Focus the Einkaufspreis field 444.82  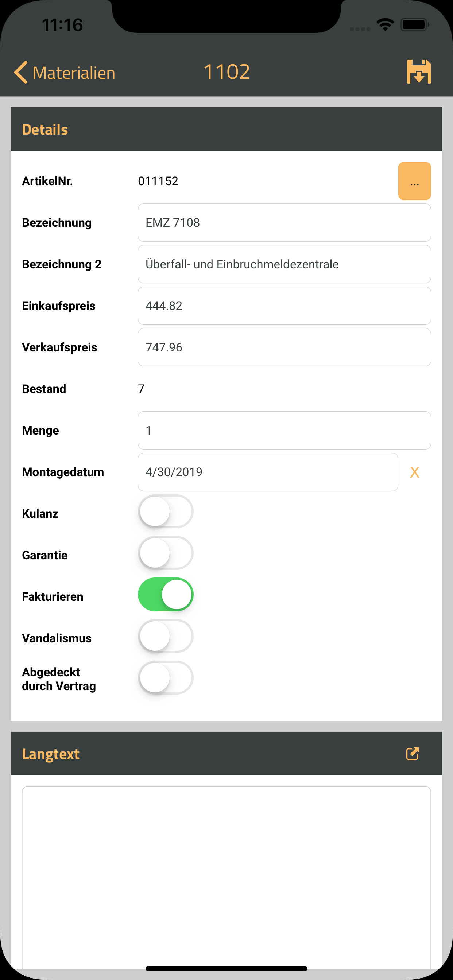pos(284,306)
